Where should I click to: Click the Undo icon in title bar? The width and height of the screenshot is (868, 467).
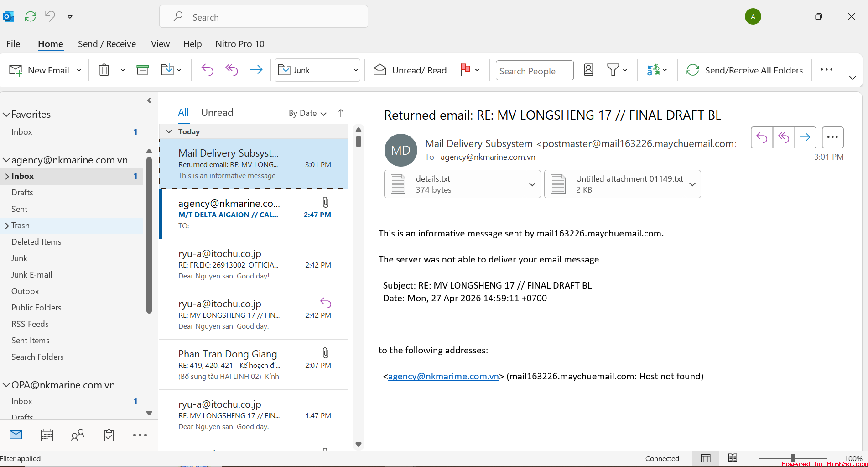[50, 16]
